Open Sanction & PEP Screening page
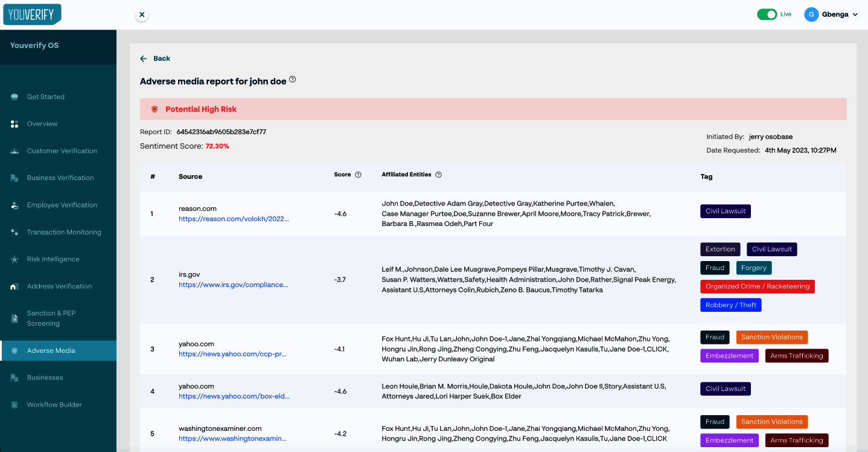868x452 pixels. [51, 318]
